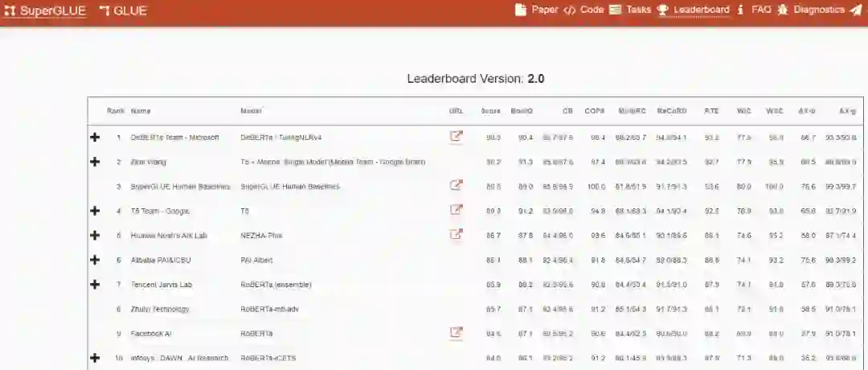Viewport: 868px width, 370px height.
Task: Click the model NEZHA-Plus
Action: coord(261,236)
